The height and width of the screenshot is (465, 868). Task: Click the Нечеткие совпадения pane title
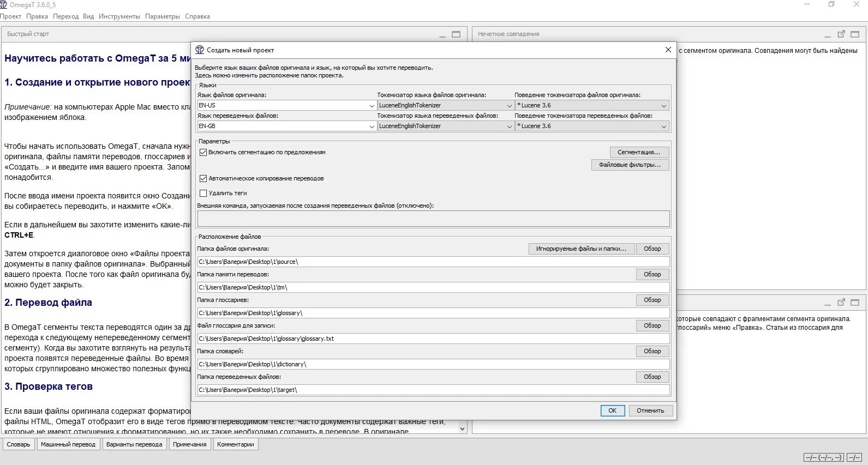508,34
